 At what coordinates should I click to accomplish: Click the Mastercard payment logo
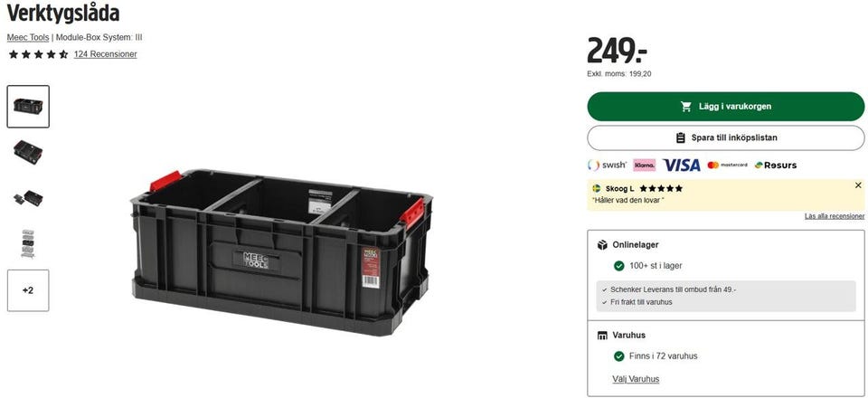tap(727, 165)
